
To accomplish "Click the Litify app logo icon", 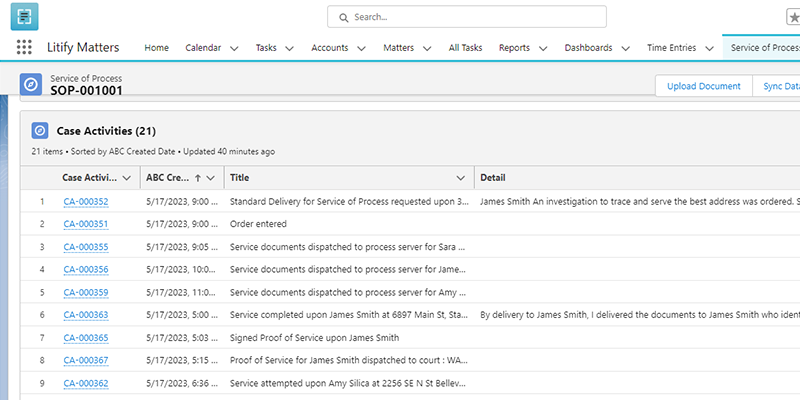I will (24, 17).
